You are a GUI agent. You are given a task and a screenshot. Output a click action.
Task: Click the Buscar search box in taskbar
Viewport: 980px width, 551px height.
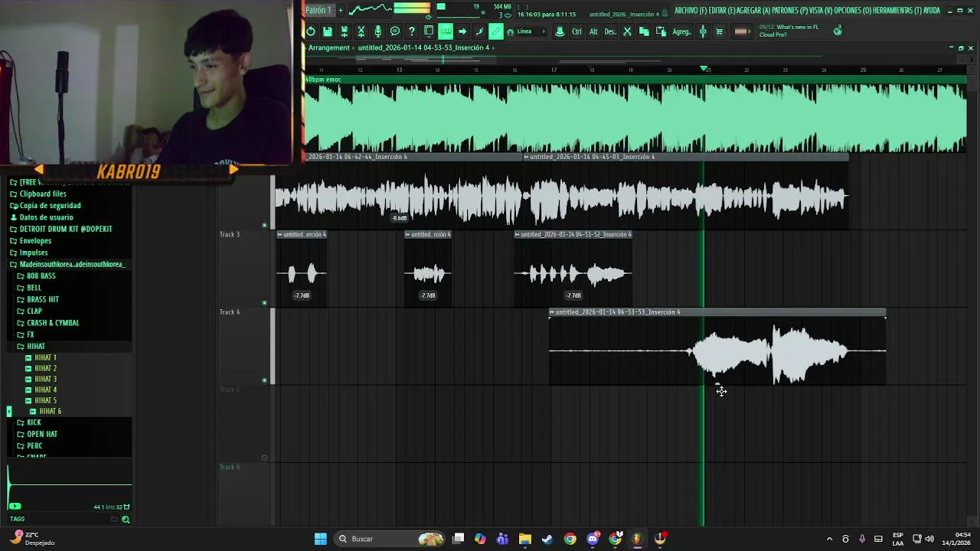coord(390,539)
